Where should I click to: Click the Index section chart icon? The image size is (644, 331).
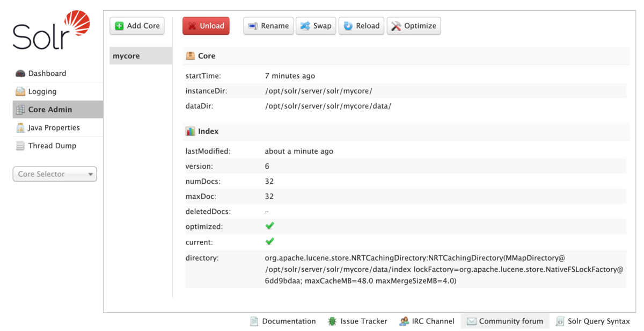[190, 131]
